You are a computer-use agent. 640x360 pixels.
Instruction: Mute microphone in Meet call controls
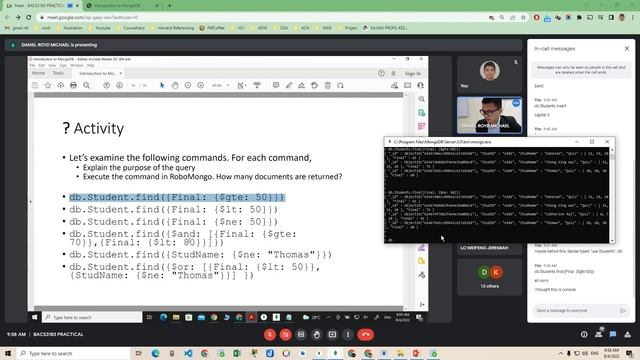[x=270, y=334]
